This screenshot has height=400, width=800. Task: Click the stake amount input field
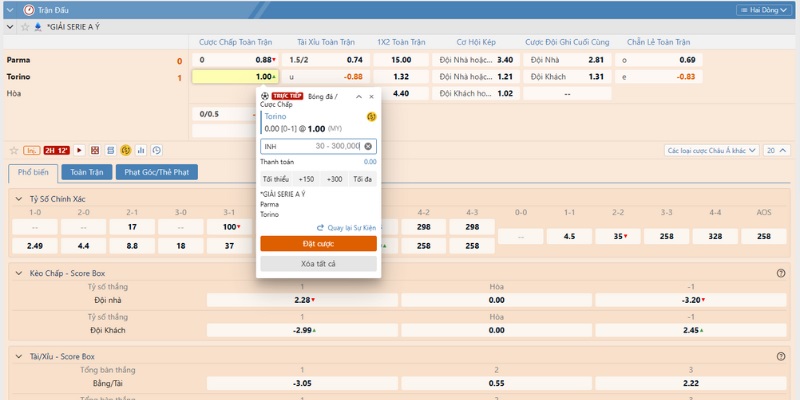[x=310, y=146]
